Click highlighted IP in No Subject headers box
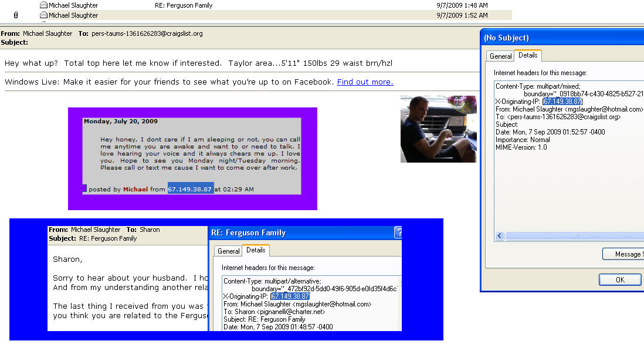This screenshot has height=344, width=644. pyautogui.click(x=562, y=102)
